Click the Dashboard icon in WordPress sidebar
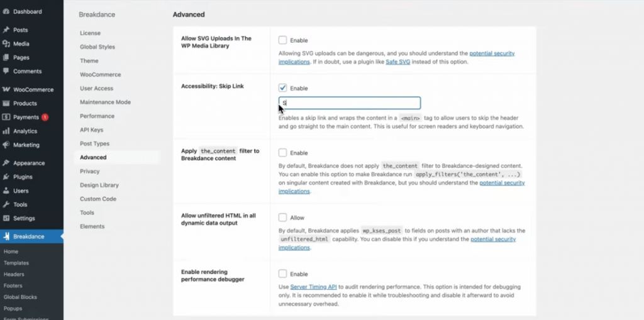The width and height of the screenshot is (644, 320). tap(6, 11)
